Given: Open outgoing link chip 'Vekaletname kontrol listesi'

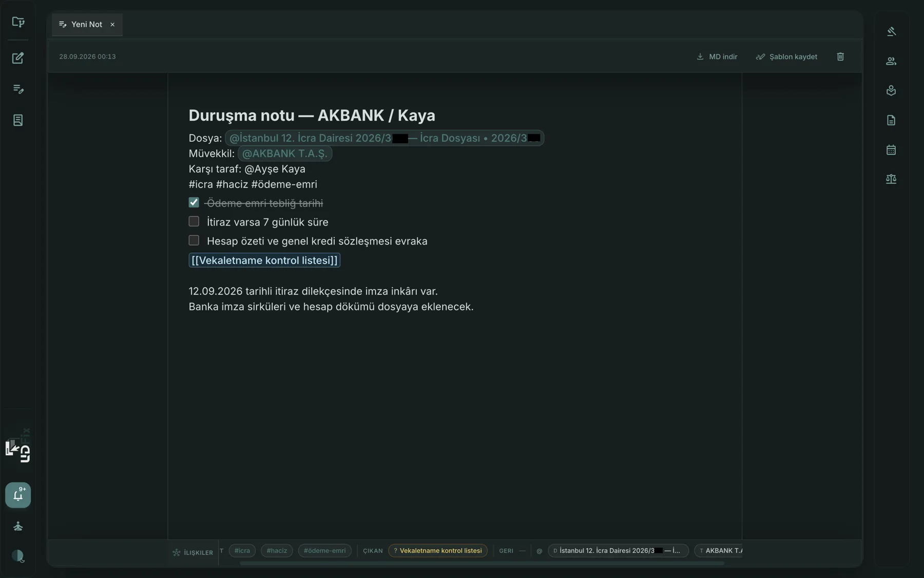Looking at the screenshot, I should 438,551.
